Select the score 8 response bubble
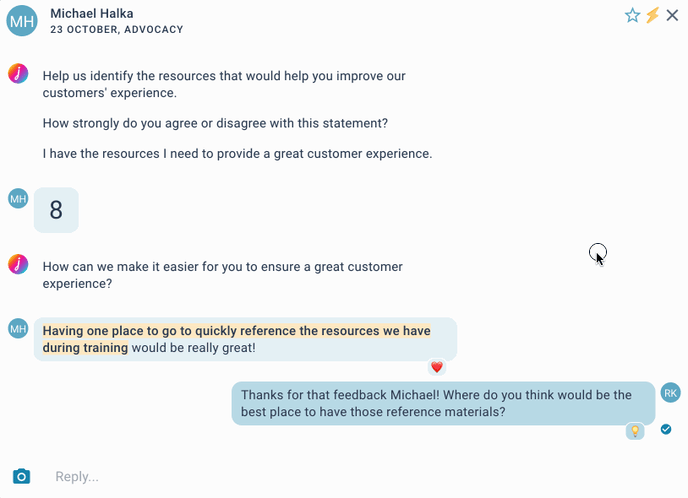688x498 pixels. point(56,210)
